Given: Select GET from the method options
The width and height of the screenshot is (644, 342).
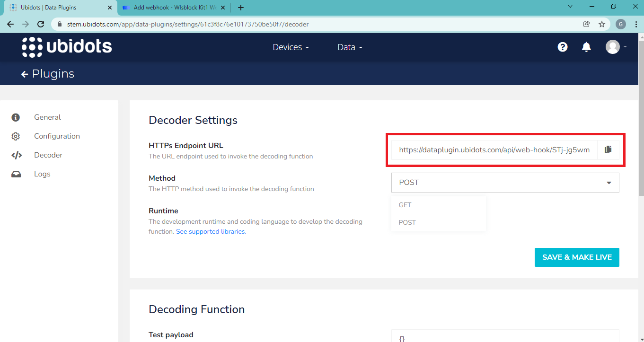Looking at the screenshot, I should pyautogui.click(x=405, y=205).
